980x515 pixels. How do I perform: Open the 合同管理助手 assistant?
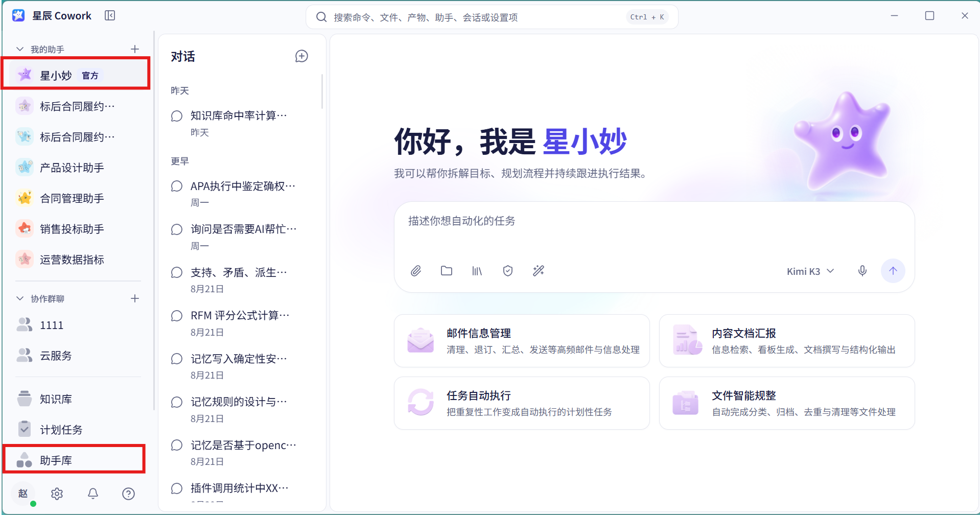77,198
